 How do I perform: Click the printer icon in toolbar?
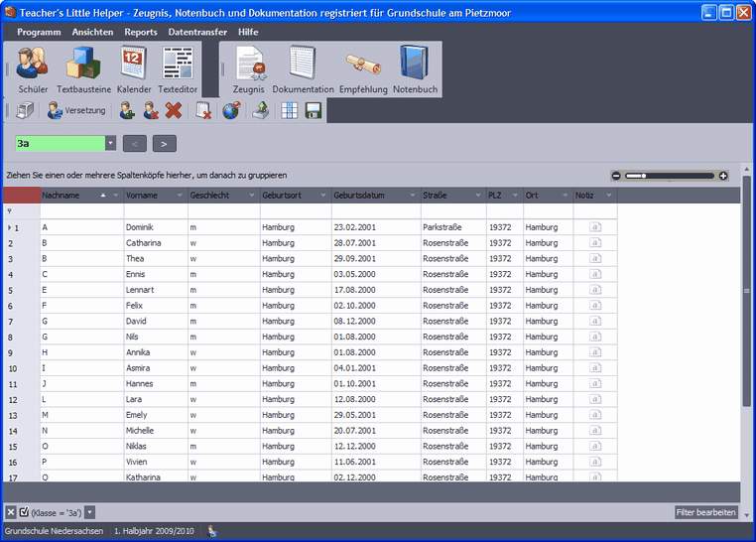[24, 110]
